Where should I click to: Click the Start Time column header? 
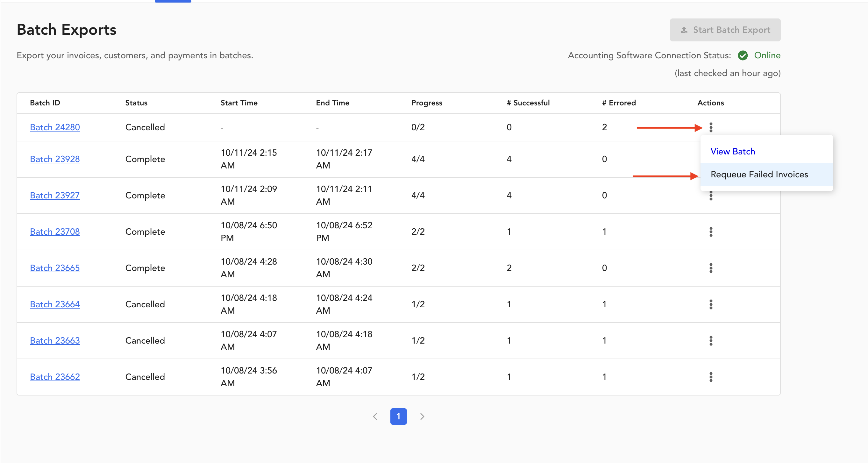click(x=239, y=103)
